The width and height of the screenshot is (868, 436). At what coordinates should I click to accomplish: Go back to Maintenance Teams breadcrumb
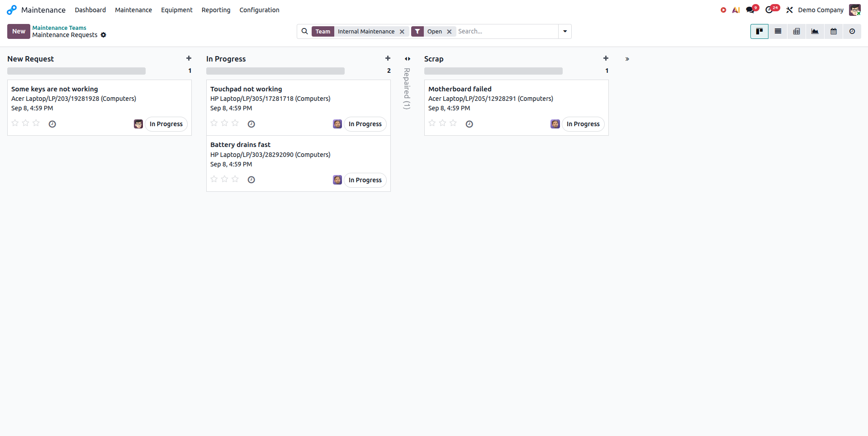[x=59, y=28]
